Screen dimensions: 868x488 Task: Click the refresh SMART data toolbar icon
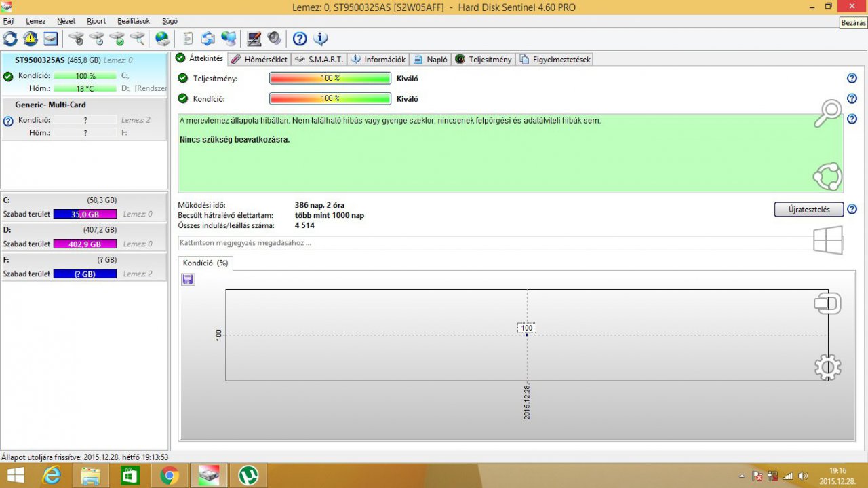10,39
